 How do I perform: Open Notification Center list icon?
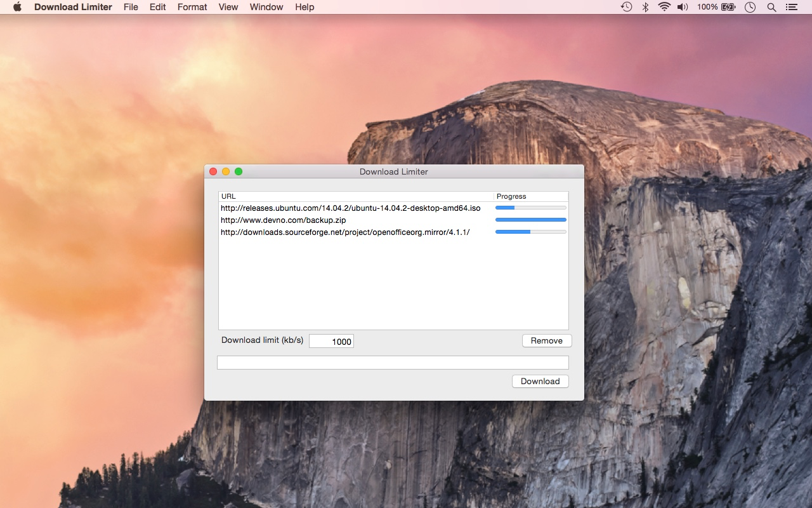click(791, 7)
